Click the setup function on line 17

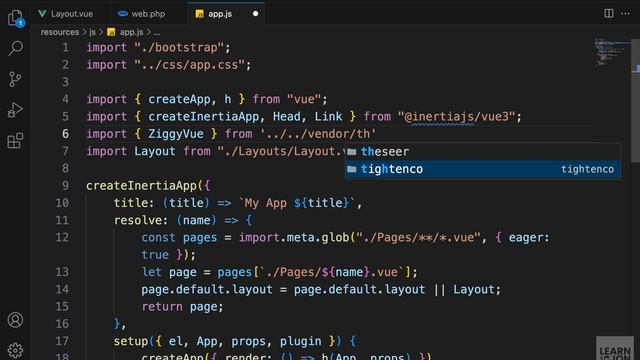tap(131, 341)
